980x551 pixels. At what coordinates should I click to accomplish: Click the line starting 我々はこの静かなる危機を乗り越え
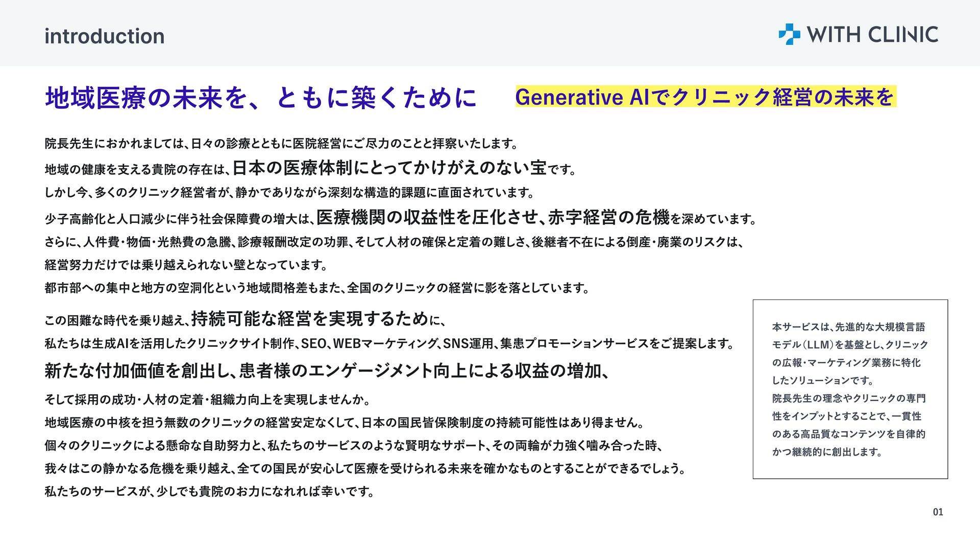click(x=365, y=468)
